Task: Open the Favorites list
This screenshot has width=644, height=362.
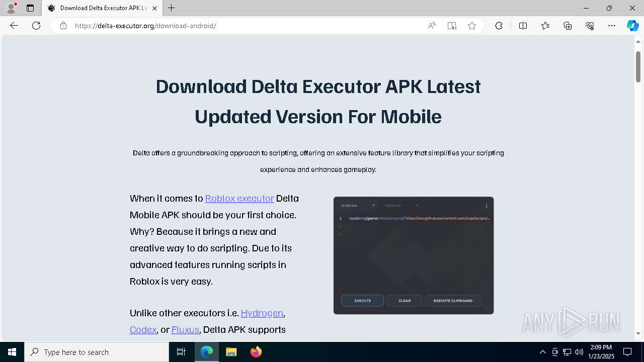Action: (545, 26)
